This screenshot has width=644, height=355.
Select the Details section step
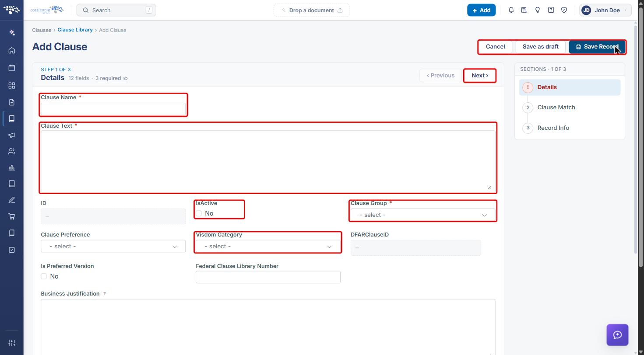pos(570,87)
